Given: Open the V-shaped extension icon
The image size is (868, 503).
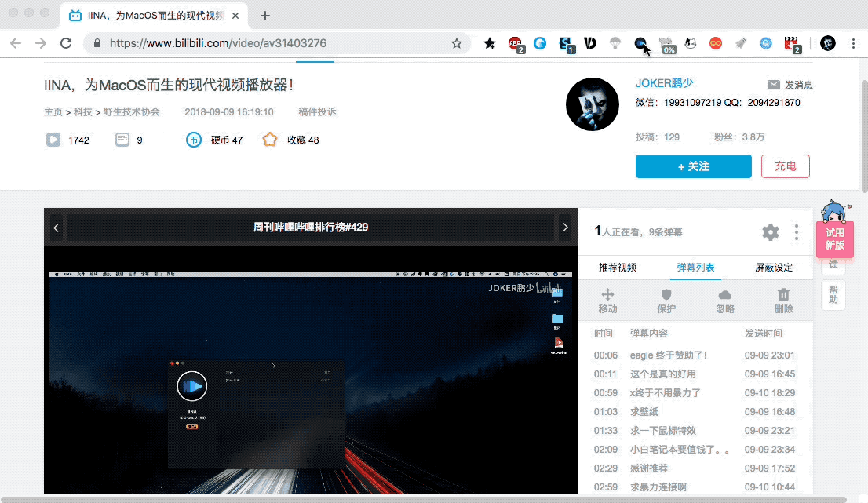Looking at the screenshot, I should (x=590, y=43).
